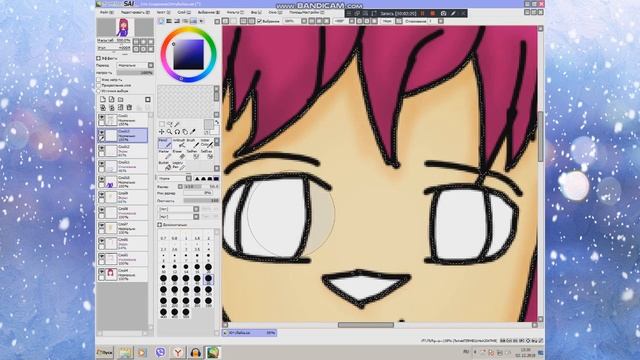Open the Layer menu
The width and height of the screenshot is (640, 360).
coord(184,12)
